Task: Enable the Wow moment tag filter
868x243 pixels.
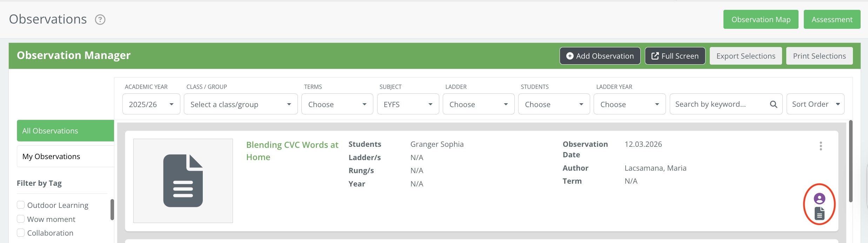Action: tap(21, 219)
